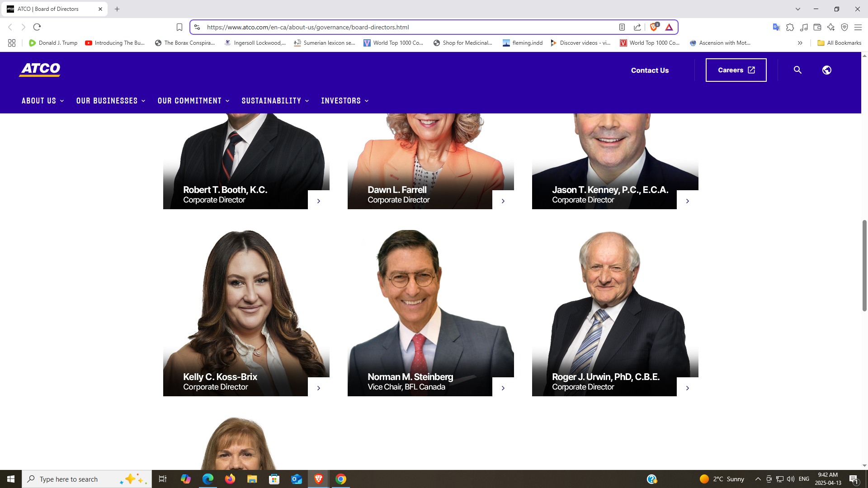The width and height of the screenshot is (868, 488).
Task: Open Brave Shields lion icon
Action: click(654, 27)
